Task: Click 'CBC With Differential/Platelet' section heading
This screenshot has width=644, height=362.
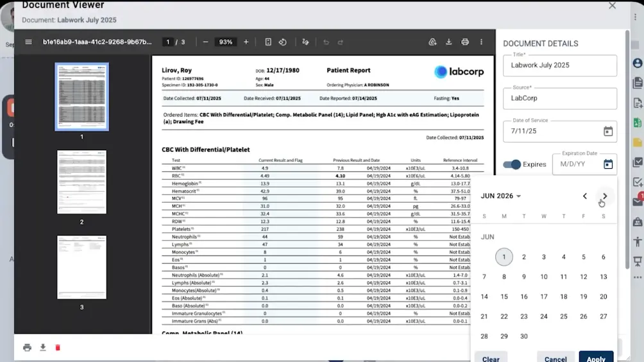Action: [206, 150]
